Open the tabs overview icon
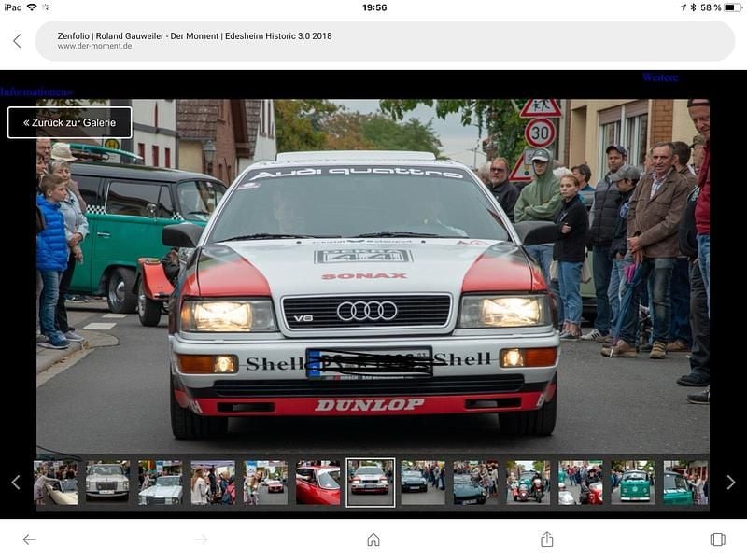The height and width of the screenshot is (560, 747). pos(717,539)
